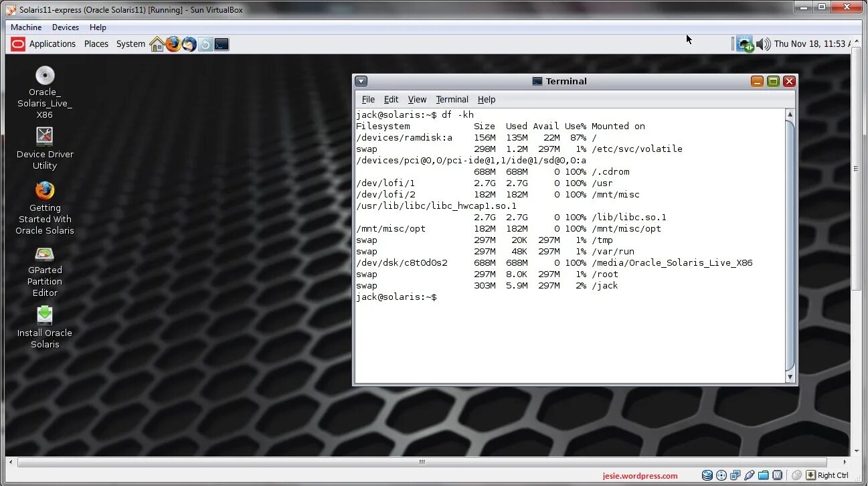The image size is (868, 486).
Task: Open the Terminal Edit menu
Action: click(x=391, y=99)
